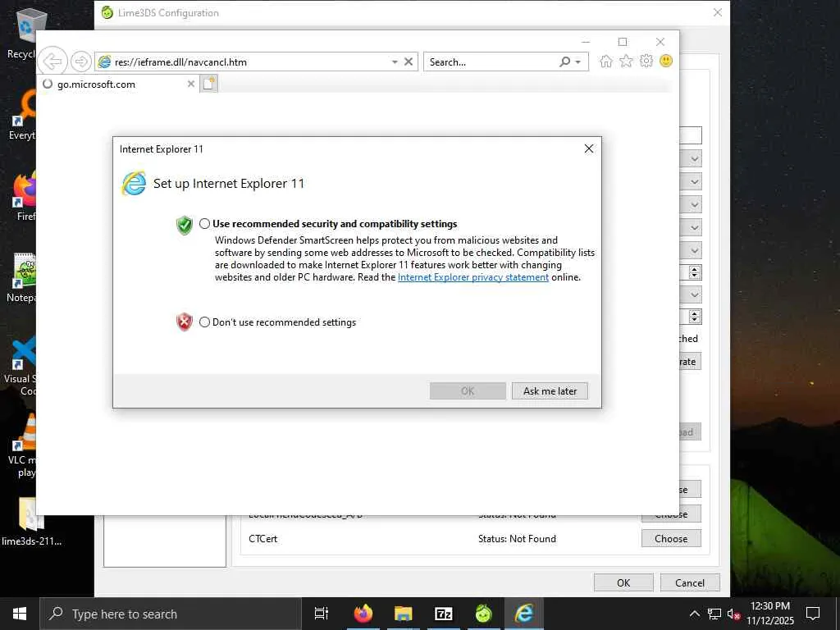Open File Explorer from the taskbar
Viewport: 840px width, 630px height.
(404, 614)
